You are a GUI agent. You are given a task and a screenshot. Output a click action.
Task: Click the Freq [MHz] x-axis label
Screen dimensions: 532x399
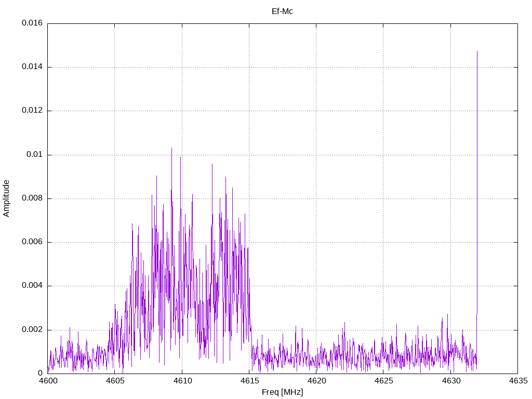282,392
